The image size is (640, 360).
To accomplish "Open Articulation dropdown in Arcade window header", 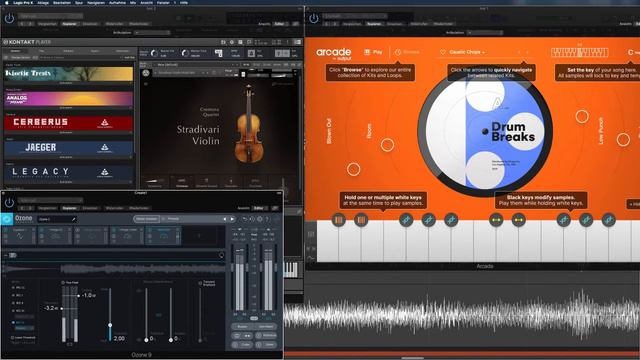I will [486, 32].
